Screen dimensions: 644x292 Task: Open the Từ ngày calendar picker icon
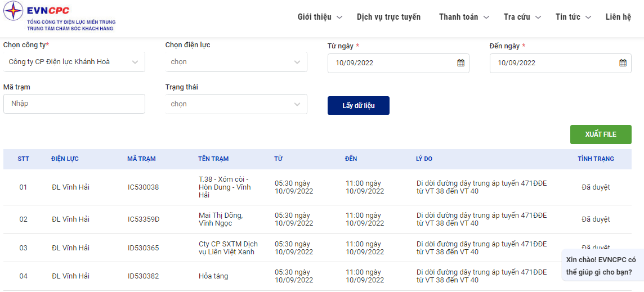pyautogui.click(x=460, y=63)
